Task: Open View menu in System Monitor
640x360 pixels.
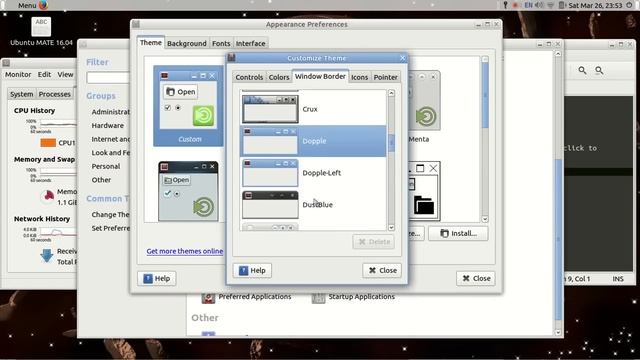Action: tap(65, 74)
